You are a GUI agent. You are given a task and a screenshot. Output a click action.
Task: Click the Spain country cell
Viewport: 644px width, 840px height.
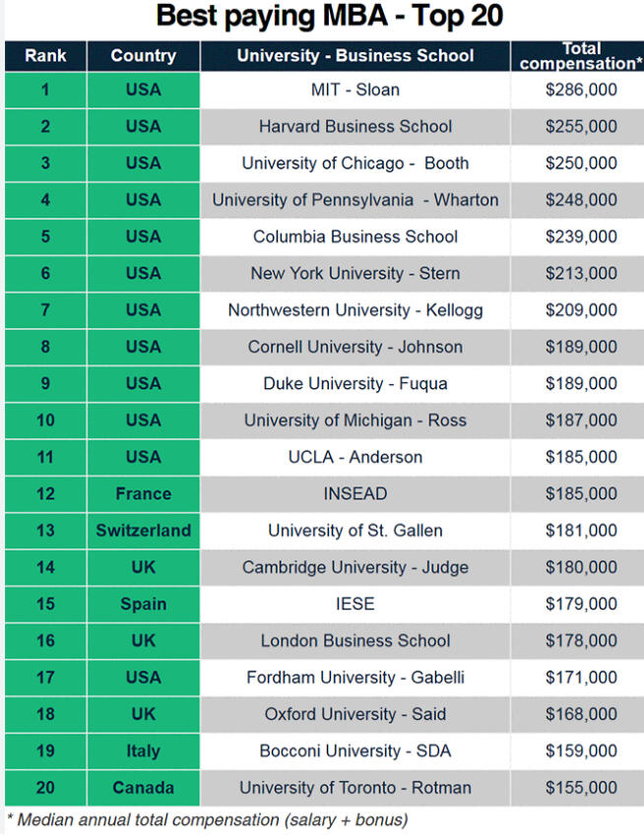coord(143,604)
